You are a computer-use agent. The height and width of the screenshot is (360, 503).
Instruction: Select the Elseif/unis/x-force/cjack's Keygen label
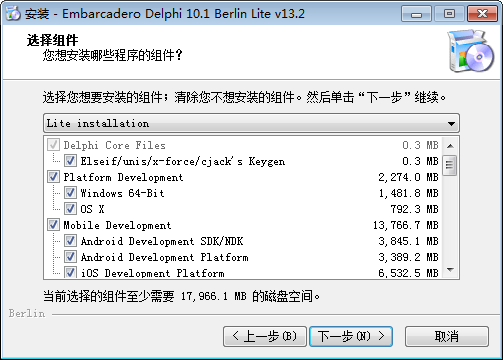coord(183,161)
